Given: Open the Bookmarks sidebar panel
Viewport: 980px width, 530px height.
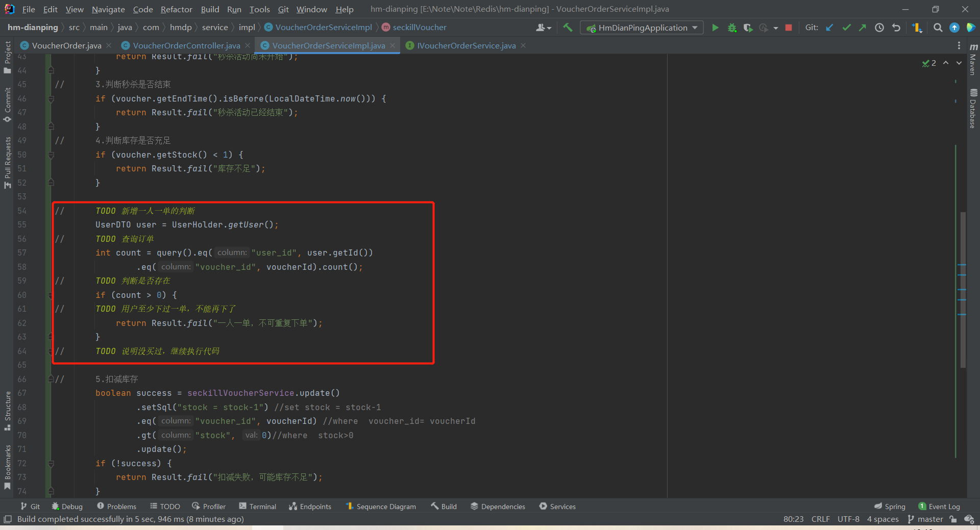Looking at the screenshot, I should coord(7,467).
